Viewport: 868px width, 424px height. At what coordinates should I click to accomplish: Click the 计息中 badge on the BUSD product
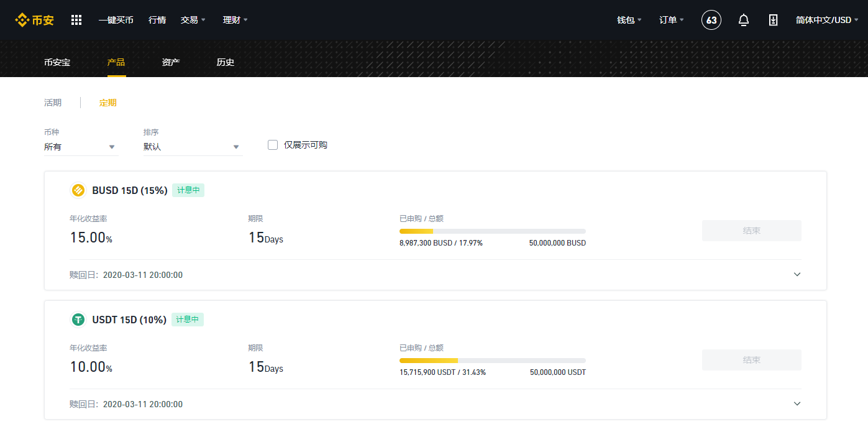coord(188,190)
